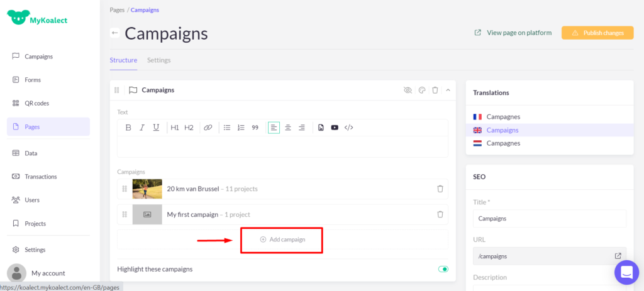Click the Publish changes button
The width and height of the screenshot is (644, 291).
pyautogui.click(x=597, y=33)
